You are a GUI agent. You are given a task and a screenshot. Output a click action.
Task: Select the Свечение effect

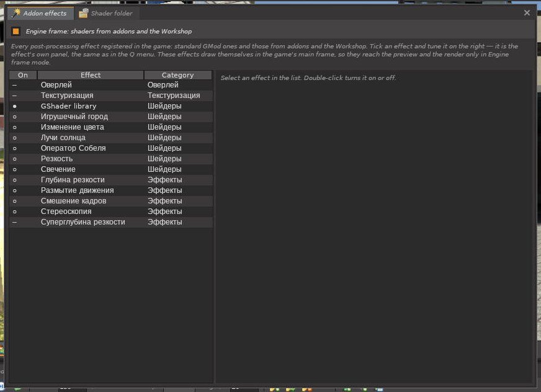(111, 169)
